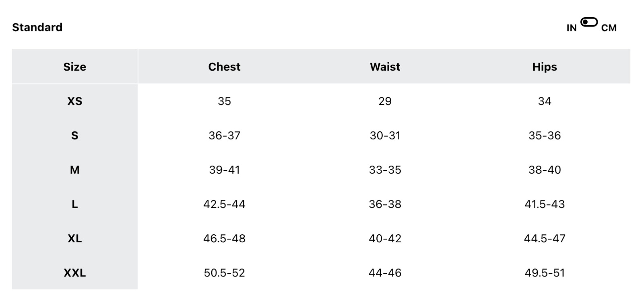This screenshot has width=644, height=297.
Task: Click the 46.5-48 chest measurement cell
Action: pos(224,239)
